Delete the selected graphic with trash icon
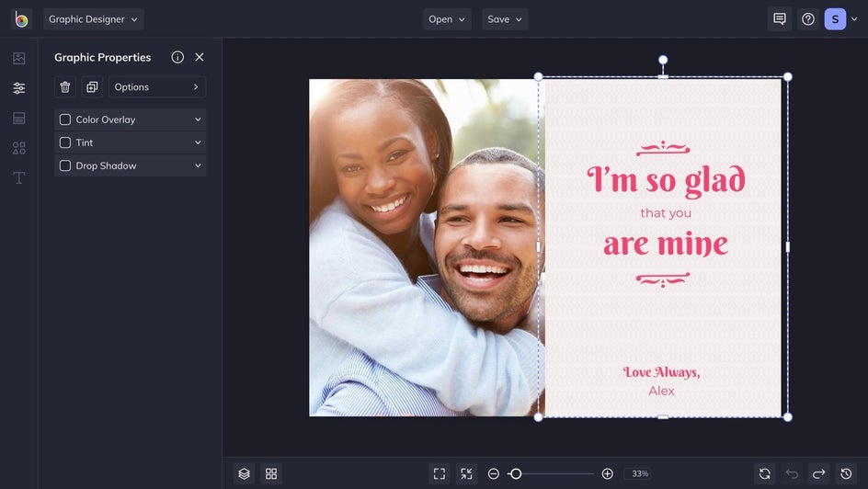The height and width of the screenshot is (489, 868). tap(65, 87)
